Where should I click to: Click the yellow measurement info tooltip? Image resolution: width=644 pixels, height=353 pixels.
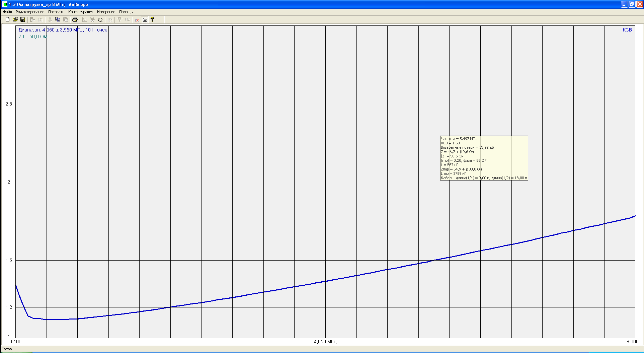(x=484, y=158)
